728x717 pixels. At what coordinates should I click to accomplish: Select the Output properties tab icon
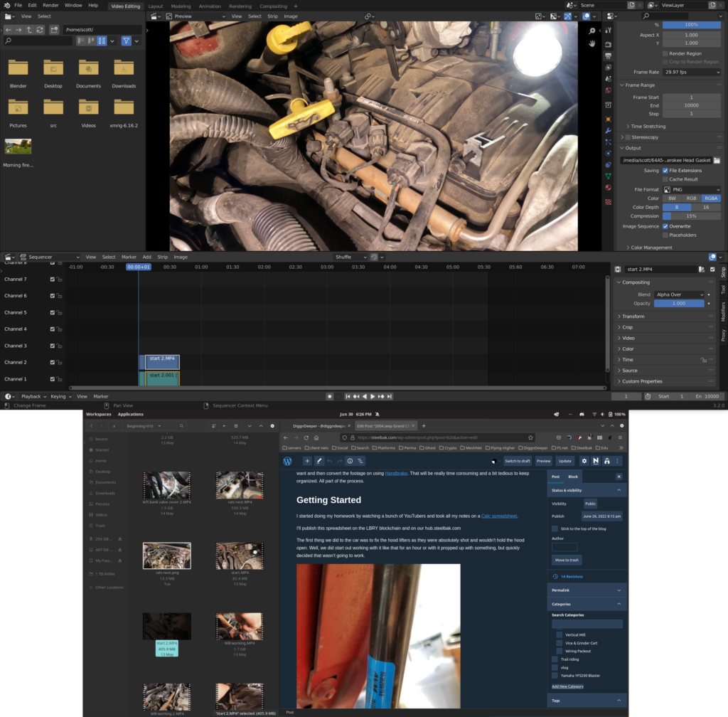pyautogui.click(x=609, y=55)
